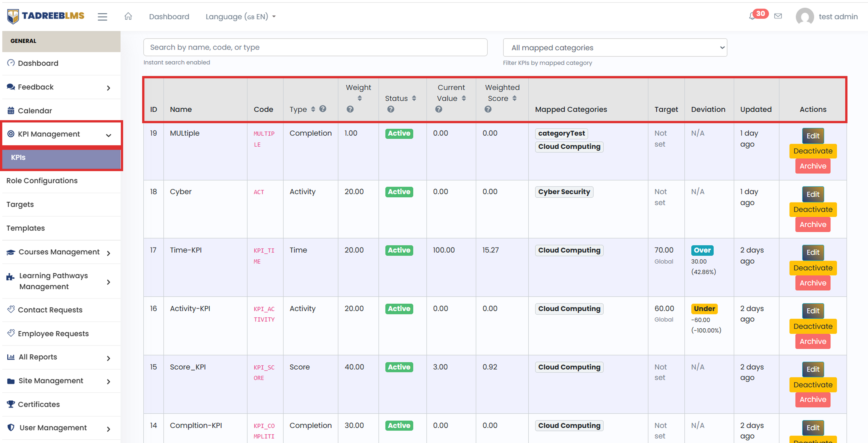Collapse the KPI Management chevron
The height and width of the screenshot is (443, 868).
coord(108,135)
